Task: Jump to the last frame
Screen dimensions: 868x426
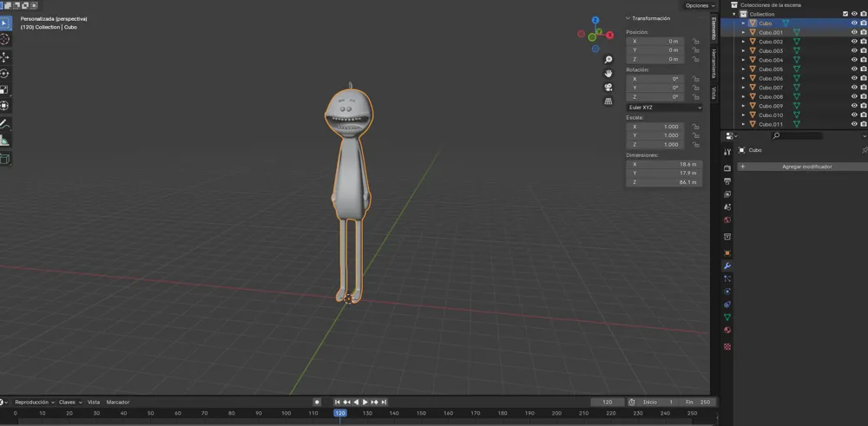Action: tap(384, 403)
